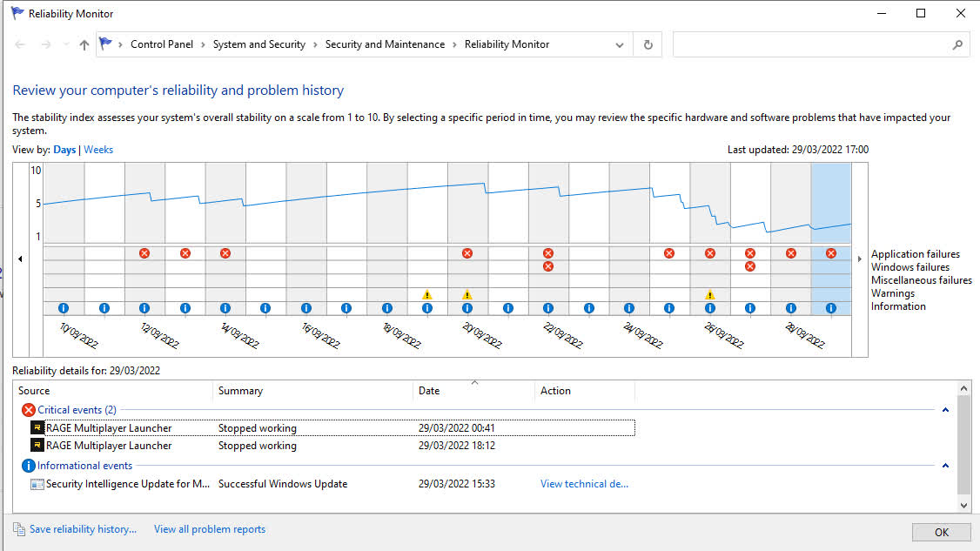Select the RAGE Multiplayer Launcher row dated 29/03/2022 00:41
The image size is (980, 551).
point(332,428)
